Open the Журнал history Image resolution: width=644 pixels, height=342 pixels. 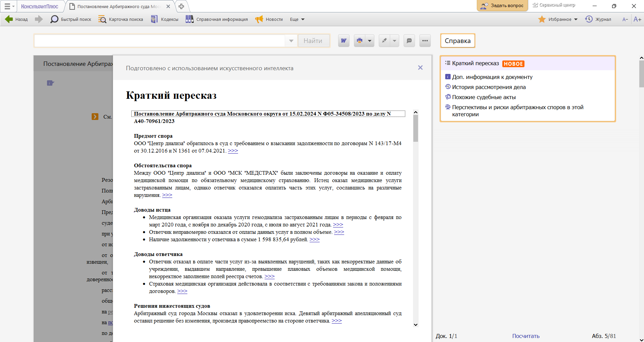pyautogui.click(x=598, y=19)
